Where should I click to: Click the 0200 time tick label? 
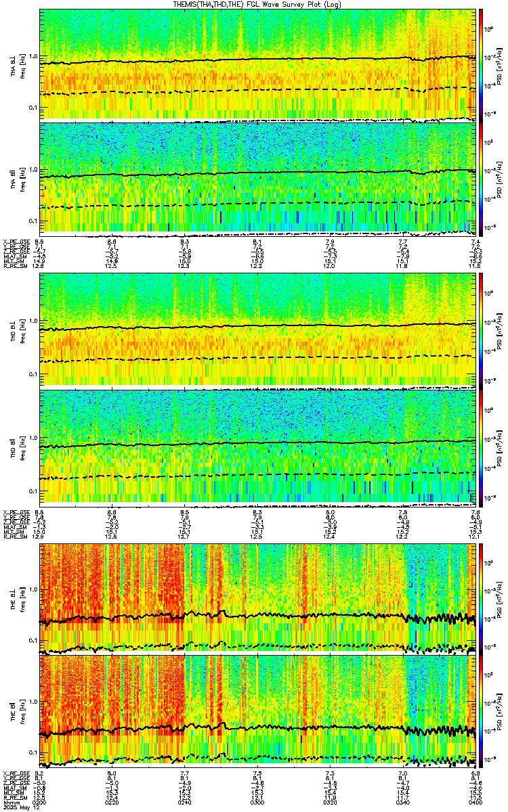(x=39, y=803)
